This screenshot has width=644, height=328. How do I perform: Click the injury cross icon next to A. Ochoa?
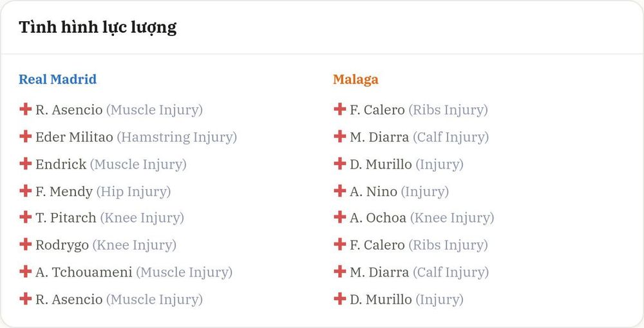click(x=339, y=217)
